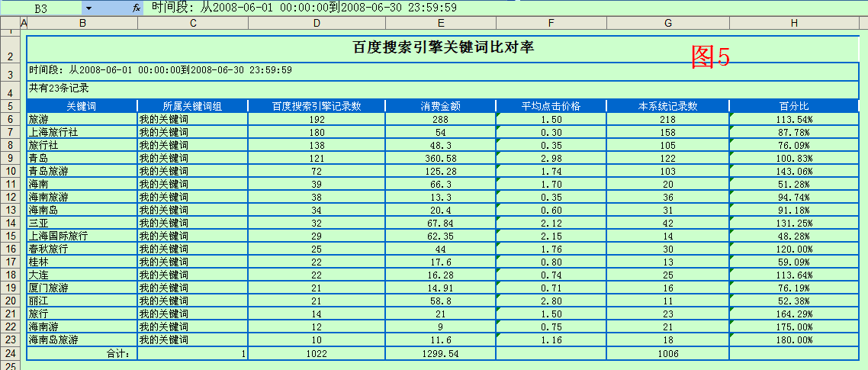Select column D header
The height and width of the screenshot is (370, 868).
(x=317, y=24)
